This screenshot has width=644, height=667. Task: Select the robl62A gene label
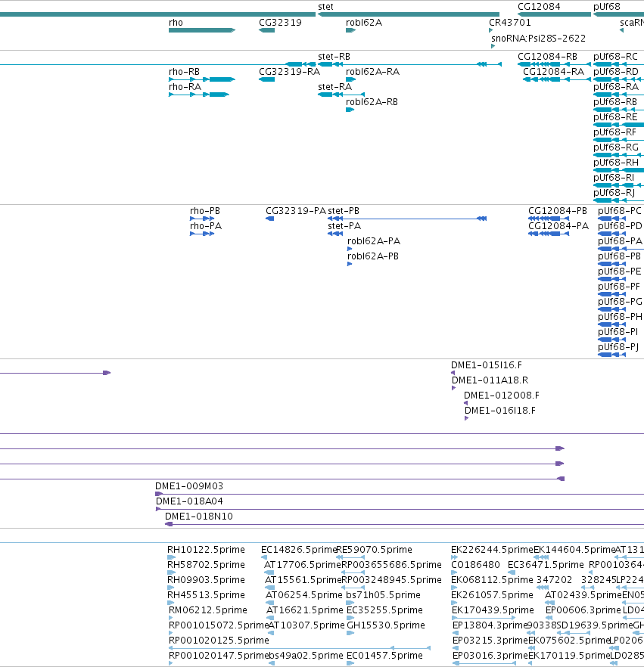tap(364, 23)
